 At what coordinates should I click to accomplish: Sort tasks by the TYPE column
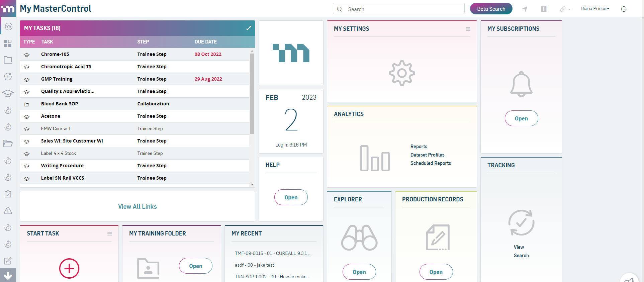click(29, 42)
